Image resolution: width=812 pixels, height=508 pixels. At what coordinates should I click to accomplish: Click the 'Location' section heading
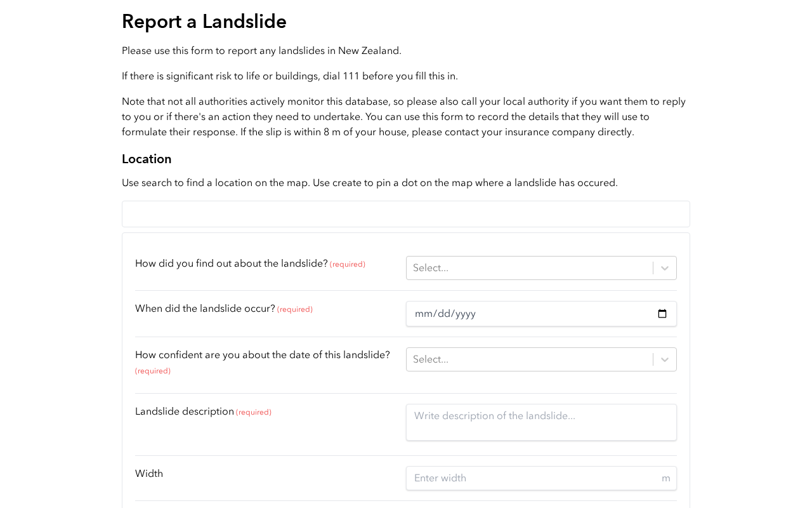click(147, 159)
